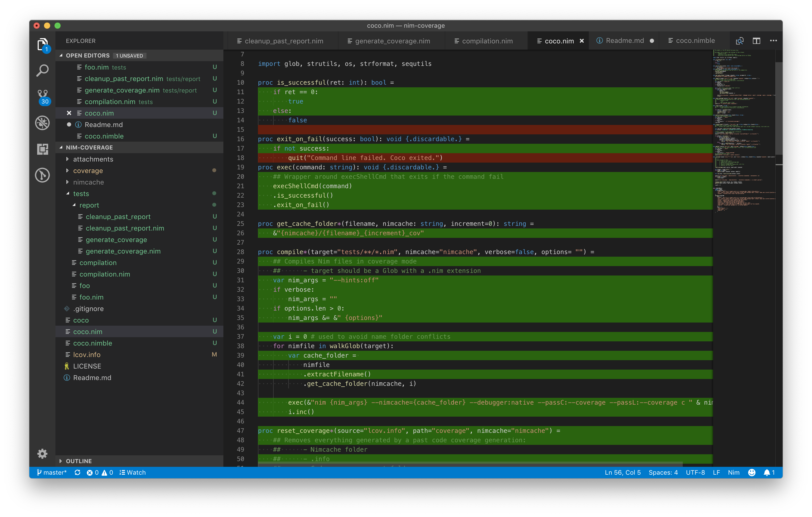Expand the OUTLINE section
Viewport: 812px width, 517px height.
78,461
